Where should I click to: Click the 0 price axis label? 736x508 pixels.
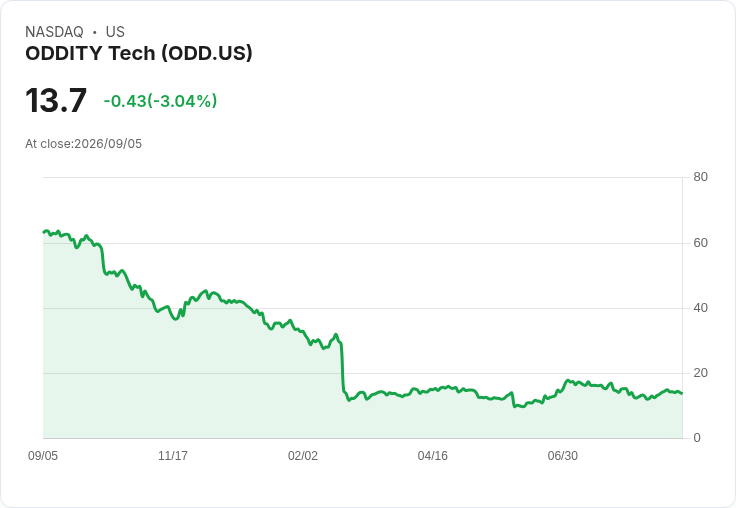[697, 438]
